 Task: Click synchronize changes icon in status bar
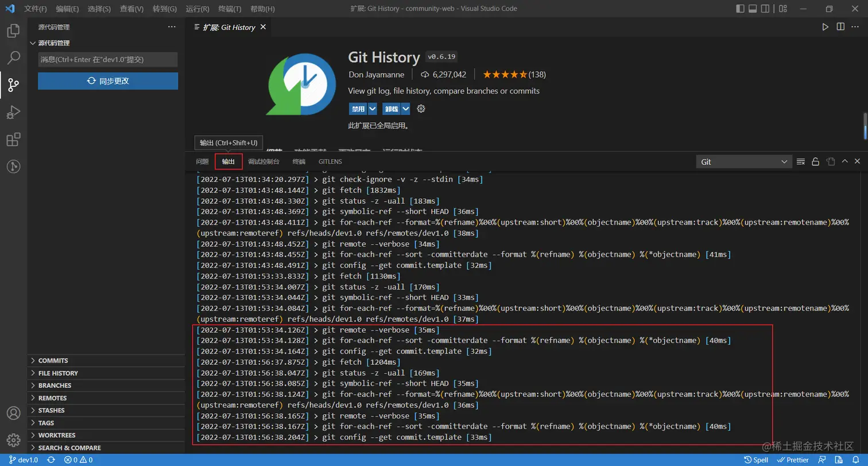click(x=51, y=460)
